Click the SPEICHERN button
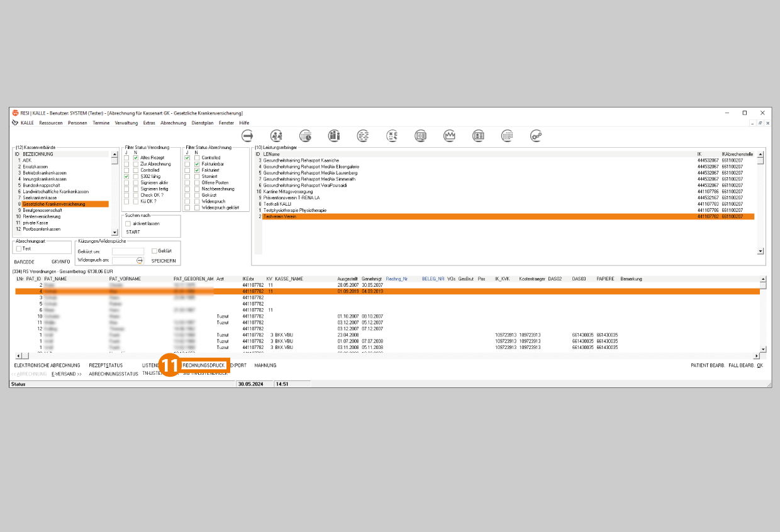 click(x=164, y=260)
